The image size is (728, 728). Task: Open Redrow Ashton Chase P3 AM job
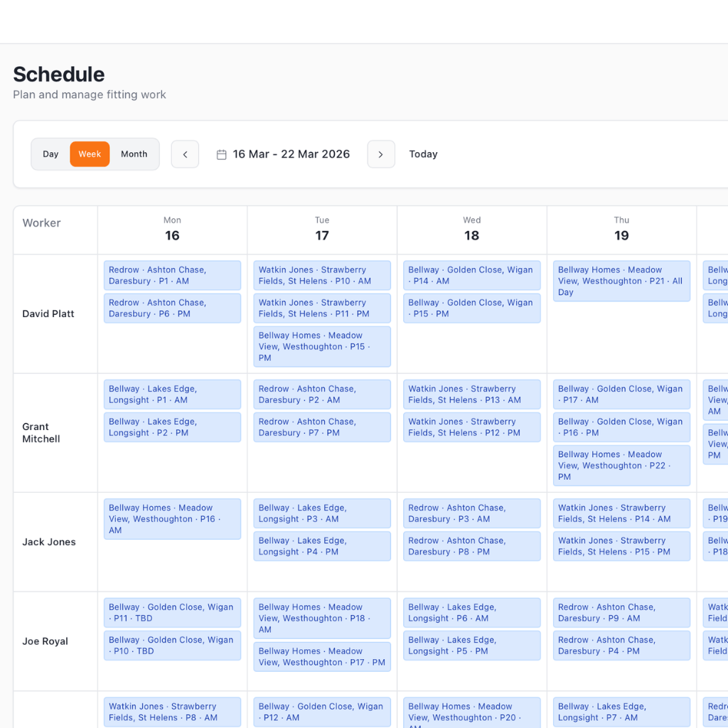click(472, 513)
